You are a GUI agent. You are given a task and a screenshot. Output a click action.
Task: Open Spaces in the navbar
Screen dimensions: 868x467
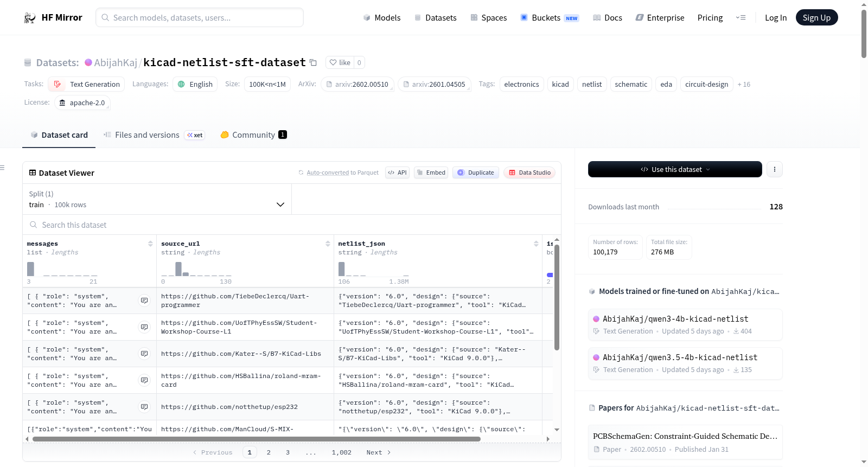[x=489, y=18]
